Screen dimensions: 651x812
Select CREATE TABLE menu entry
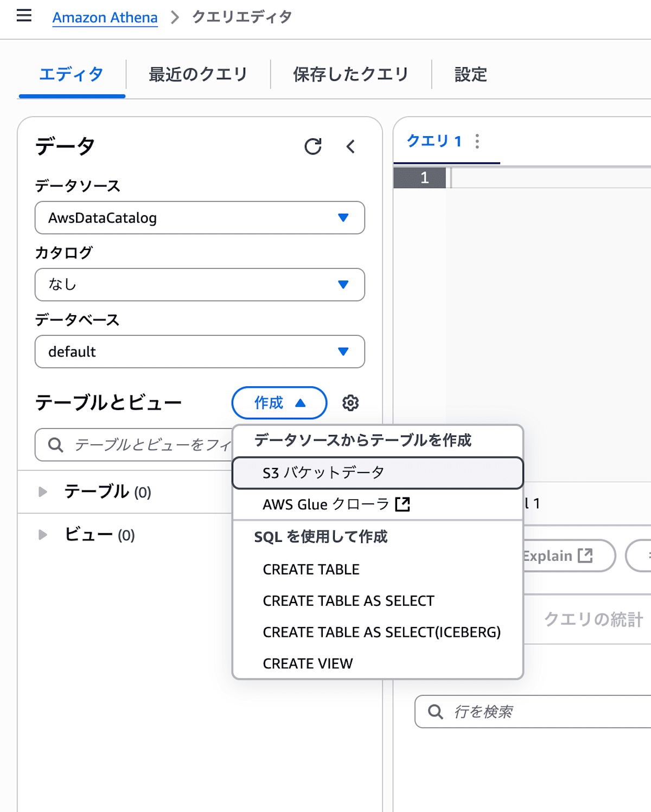378,570
